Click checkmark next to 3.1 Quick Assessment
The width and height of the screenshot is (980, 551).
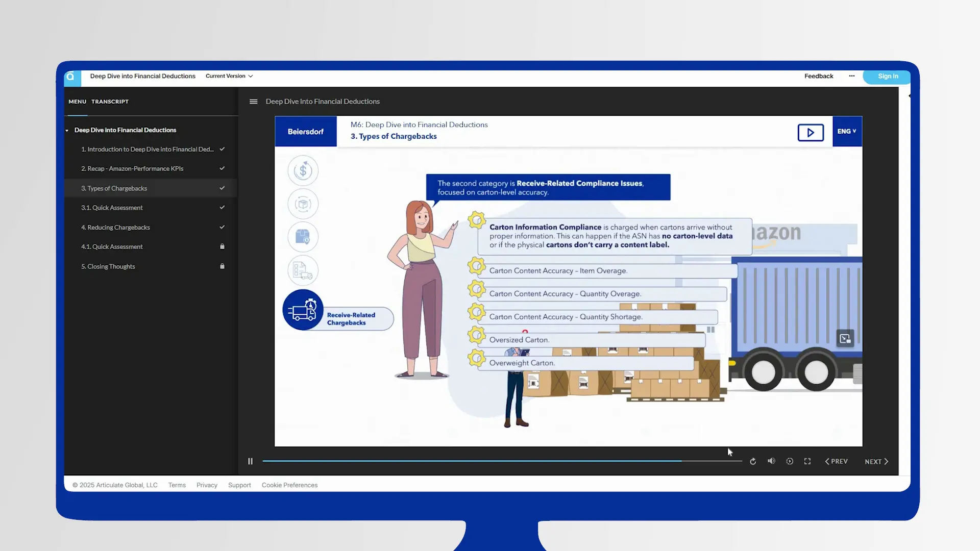pos(222,208)
